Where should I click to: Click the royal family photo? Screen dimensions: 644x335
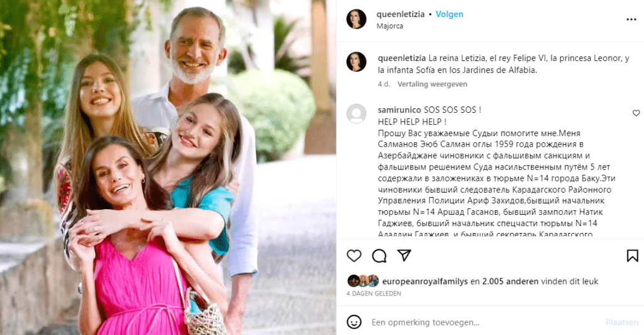[168, 167]
